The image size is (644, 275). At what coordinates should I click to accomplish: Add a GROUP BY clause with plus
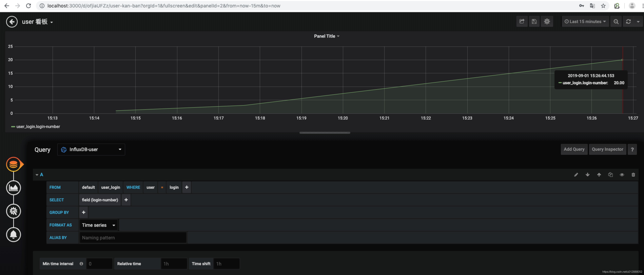[83, 212]
